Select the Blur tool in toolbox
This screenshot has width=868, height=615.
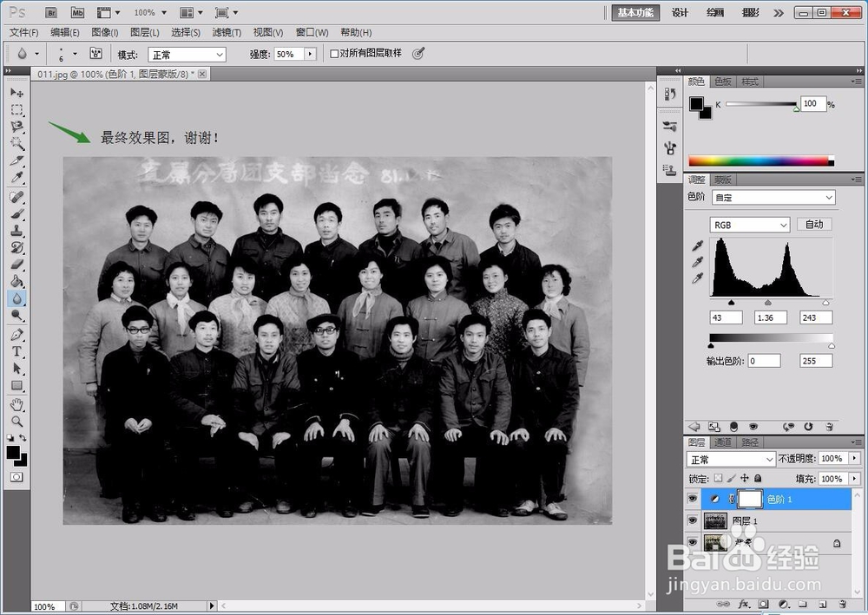click(x=16, y=298)
